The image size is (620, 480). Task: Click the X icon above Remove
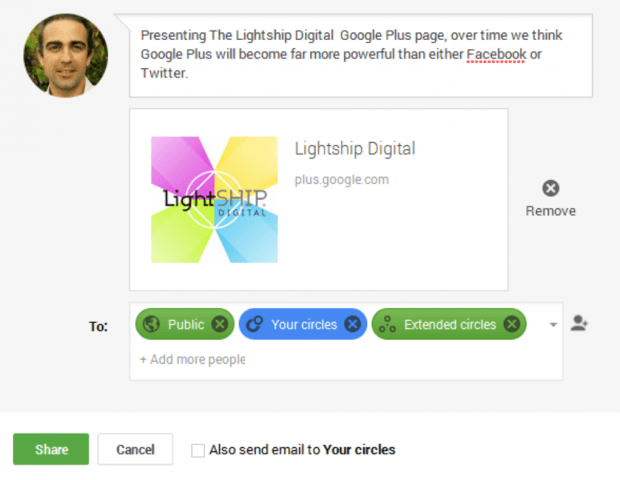coord(551,188)
